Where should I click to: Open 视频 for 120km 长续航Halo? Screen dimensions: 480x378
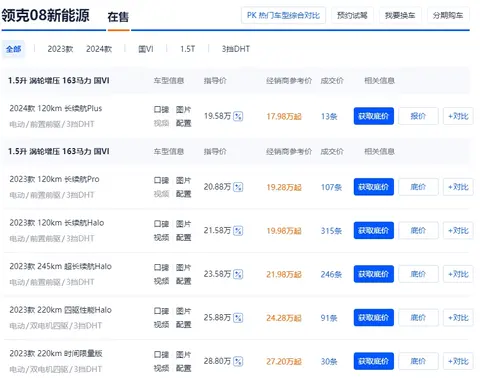click(x=161, y=237)
